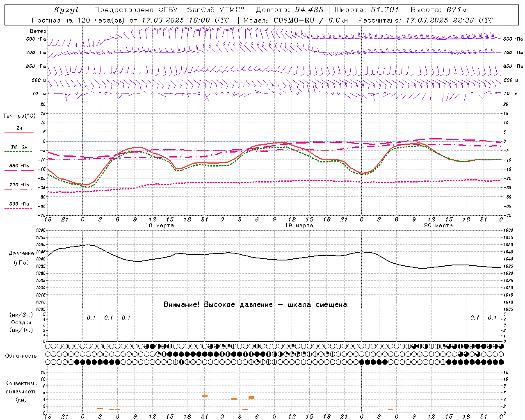The height and width of the screenshot is (420, 525).
Task: Click the (мм/1ч.) units label
Action: 21,330
